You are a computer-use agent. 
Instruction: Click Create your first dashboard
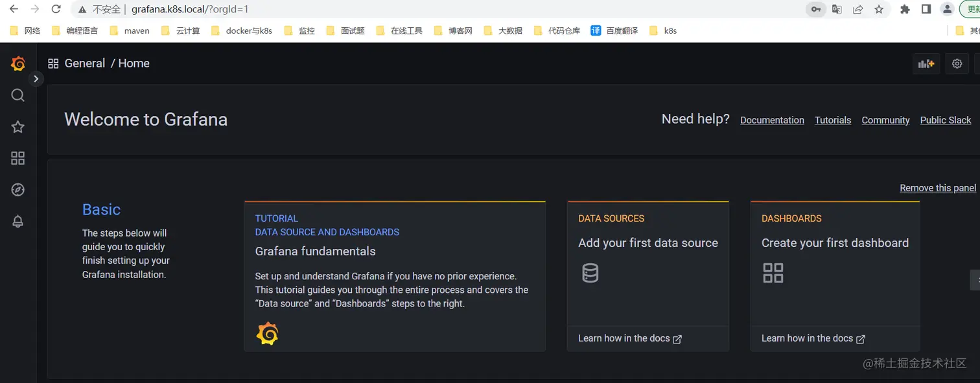click(835, 243)
